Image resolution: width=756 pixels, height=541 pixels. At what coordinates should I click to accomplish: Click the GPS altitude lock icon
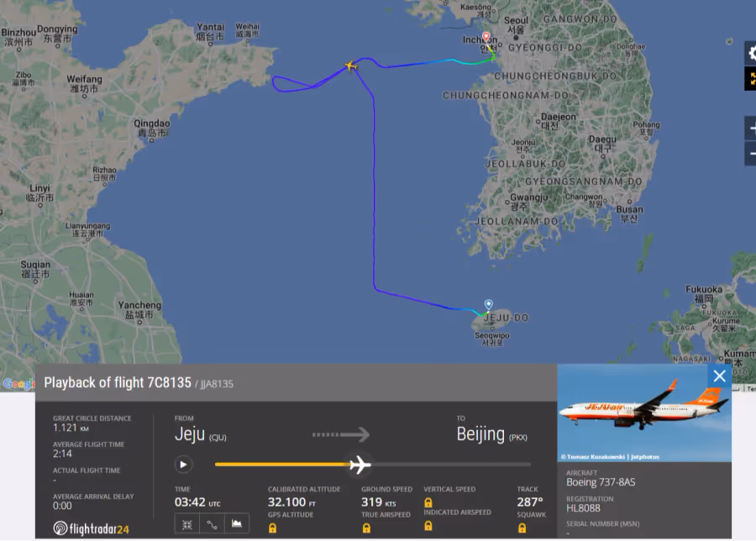pos(272,528)
